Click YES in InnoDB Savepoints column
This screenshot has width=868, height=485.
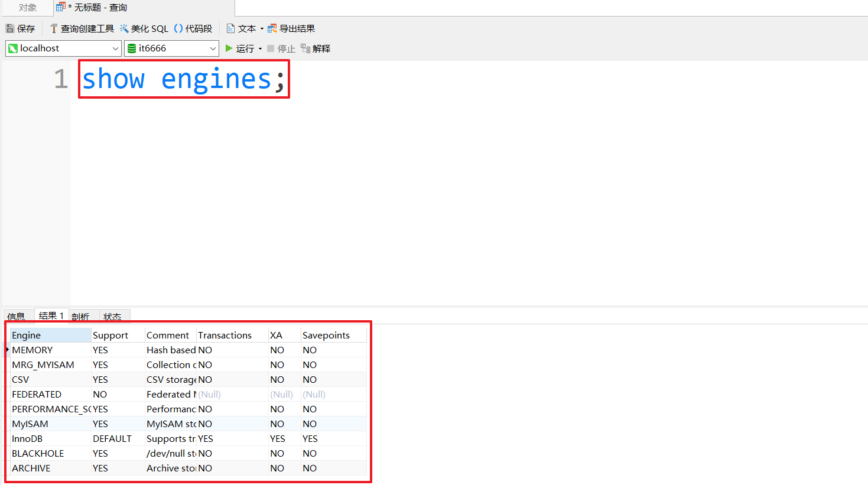[x=334, y=438]
